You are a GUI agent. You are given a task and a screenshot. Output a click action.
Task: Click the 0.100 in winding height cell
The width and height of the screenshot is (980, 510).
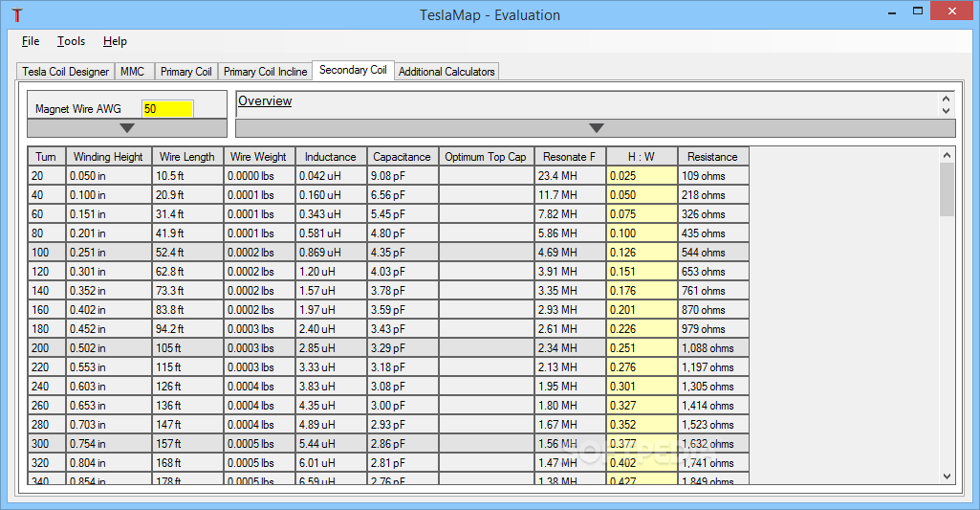tap(109, 195)
